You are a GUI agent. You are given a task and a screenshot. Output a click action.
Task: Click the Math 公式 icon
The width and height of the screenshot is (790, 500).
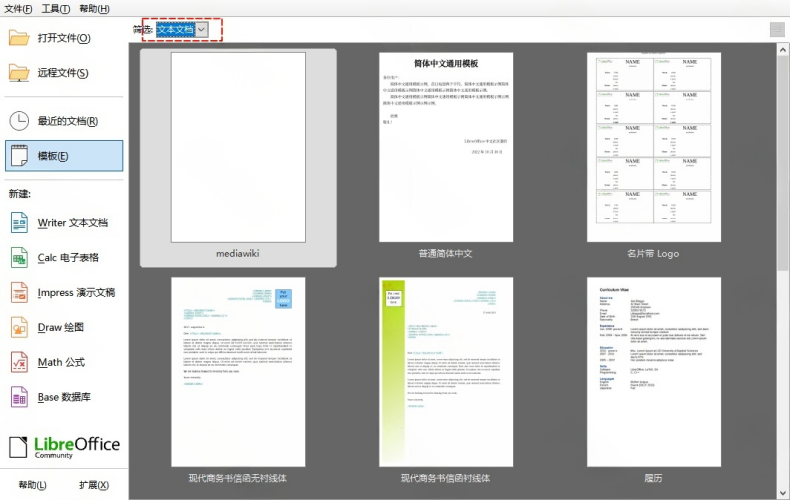click(20, 363)
